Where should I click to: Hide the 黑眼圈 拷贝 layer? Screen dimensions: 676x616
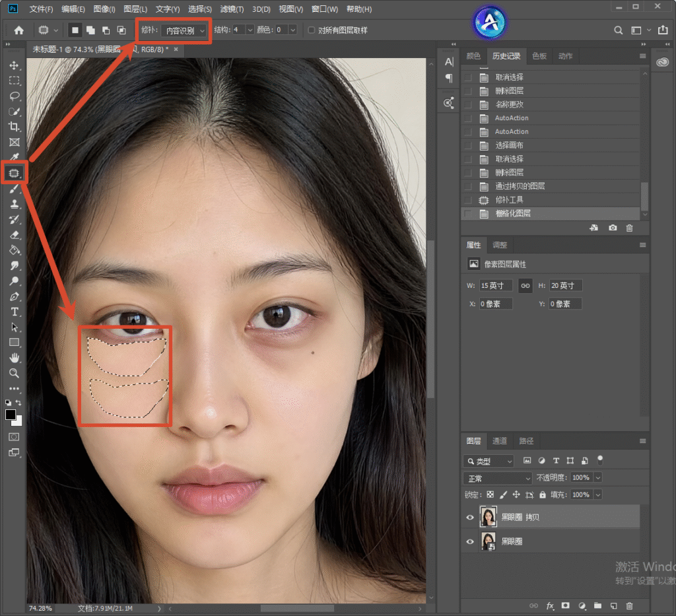[x=470, y=517]
